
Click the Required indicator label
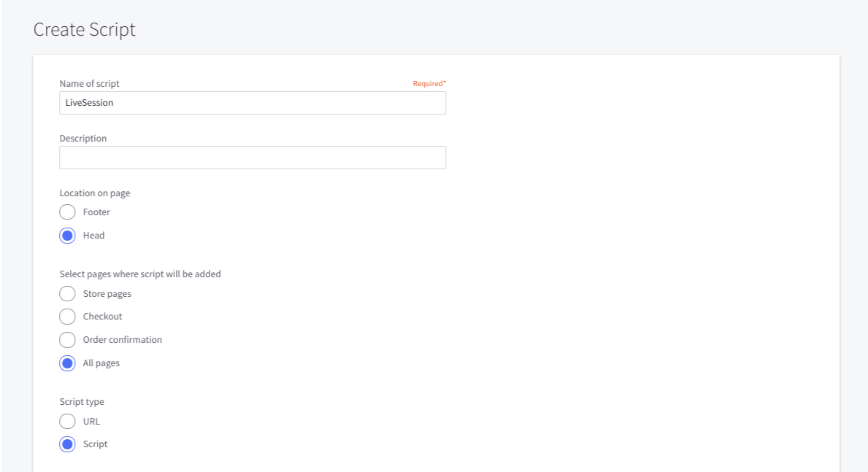click(429, 83)
